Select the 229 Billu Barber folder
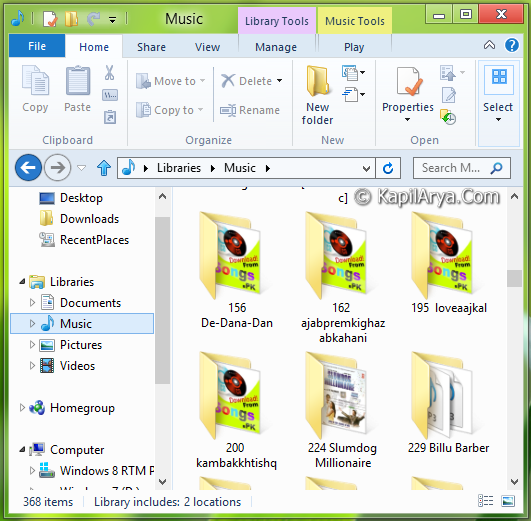The height and width of the screenshot is (521, 531). 449,403
